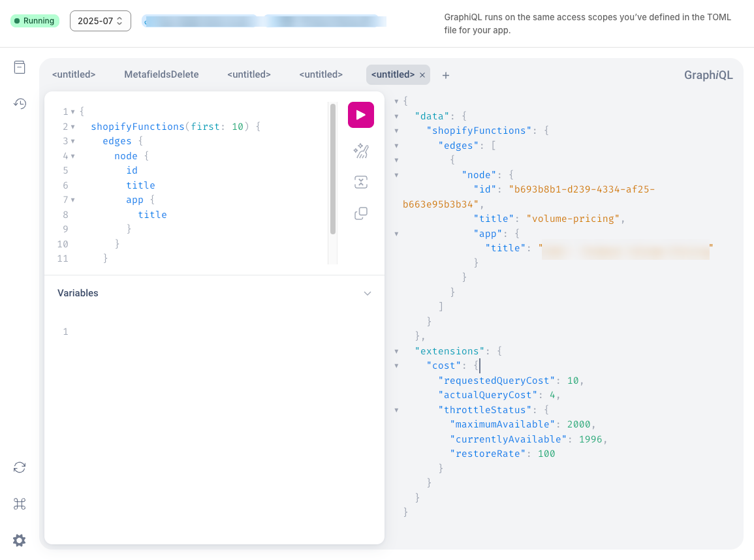Click the blurred store URL link
This screenshot has width=754, height=560.
tap(264, 21)
